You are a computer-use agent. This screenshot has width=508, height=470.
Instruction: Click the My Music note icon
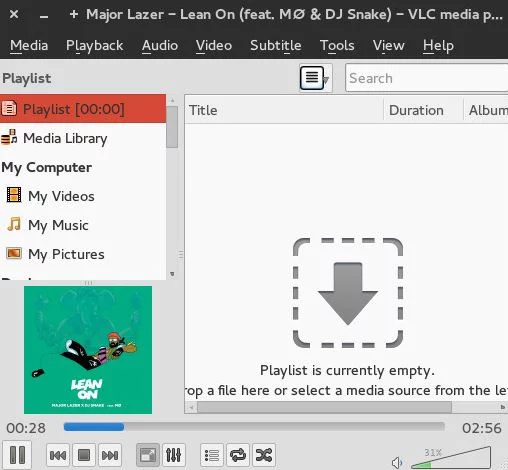(x=14, y=224)
